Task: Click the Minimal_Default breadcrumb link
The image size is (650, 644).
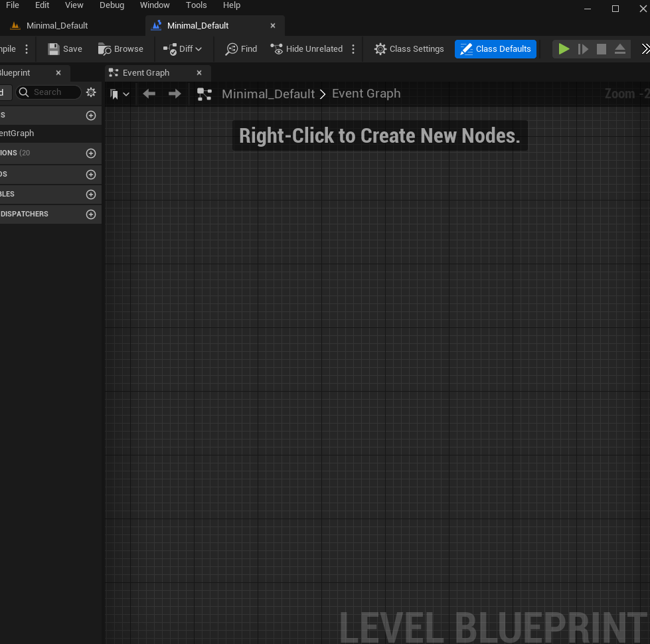Action: (268, 94)
